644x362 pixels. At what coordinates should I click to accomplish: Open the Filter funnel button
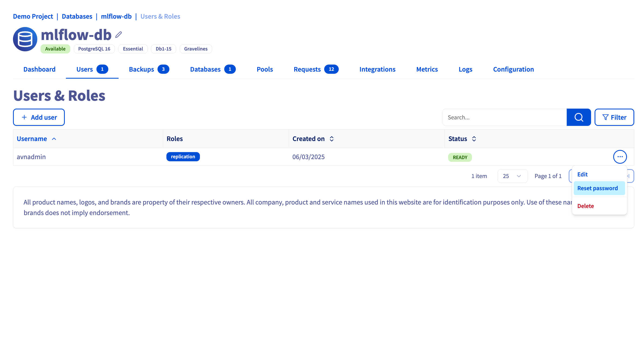pyautogui.click(x=614, y=117)
